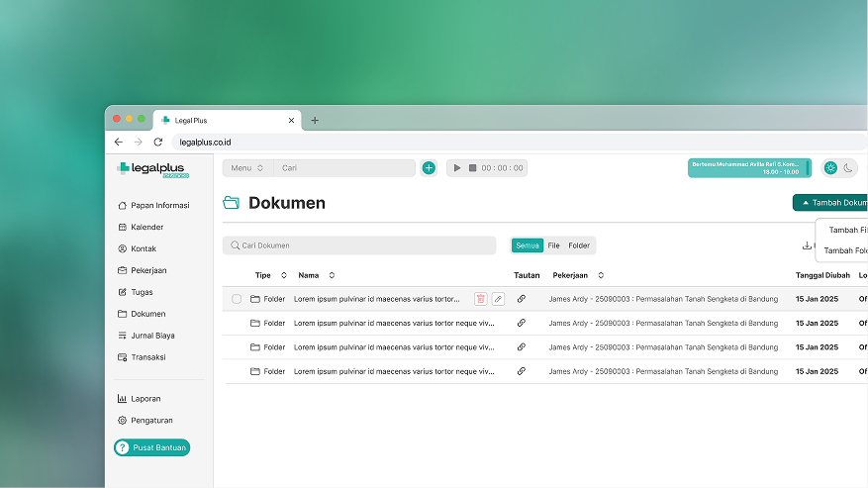Delete first folder row with trash icon
This screenshot has height=488, width=868.
[x=480, y=299]
